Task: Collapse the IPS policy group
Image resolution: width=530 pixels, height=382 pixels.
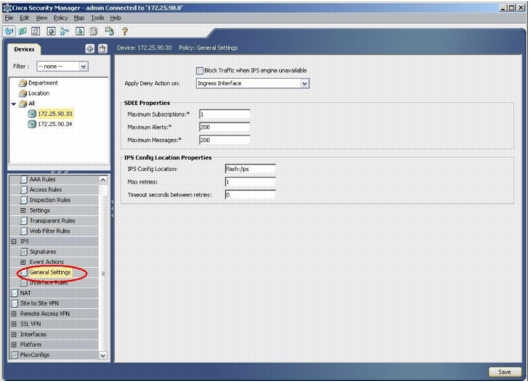Action: (x=14, y=241)
